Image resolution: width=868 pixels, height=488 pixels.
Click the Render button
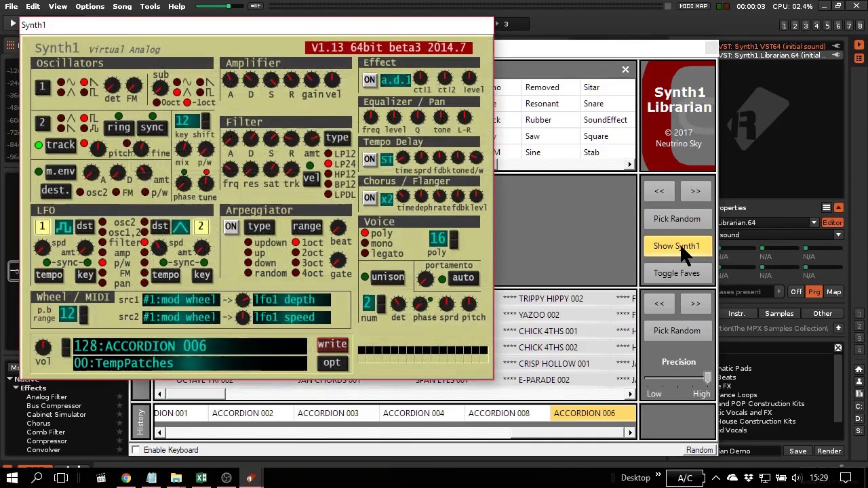click(829, 451)
